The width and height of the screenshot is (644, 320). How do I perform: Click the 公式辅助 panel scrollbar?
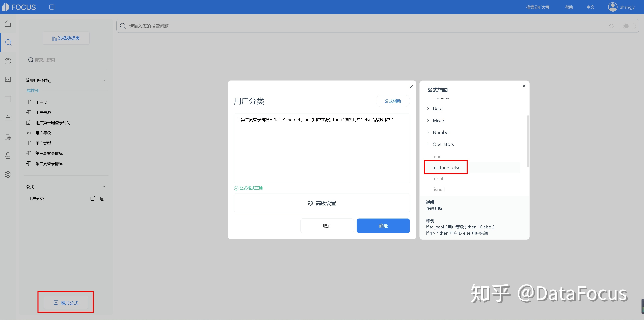(x=528, y=141)
